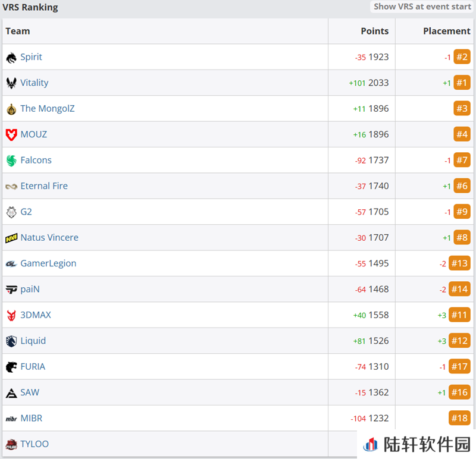The image size is (476, 459).
Task: Click the Spirit team logo icon
Action: click(11, 58)
